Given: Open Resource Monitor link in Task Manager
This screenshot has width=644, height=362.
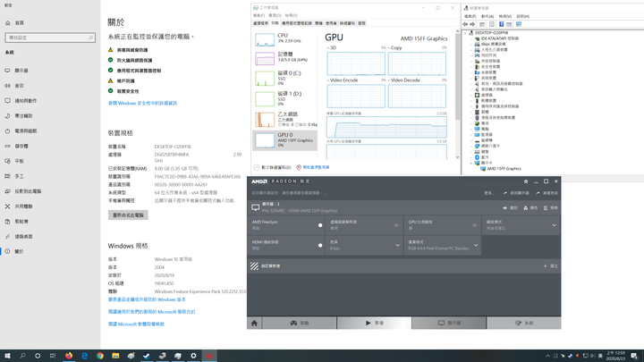Looking at the screenshot, I should pos(316,167).
